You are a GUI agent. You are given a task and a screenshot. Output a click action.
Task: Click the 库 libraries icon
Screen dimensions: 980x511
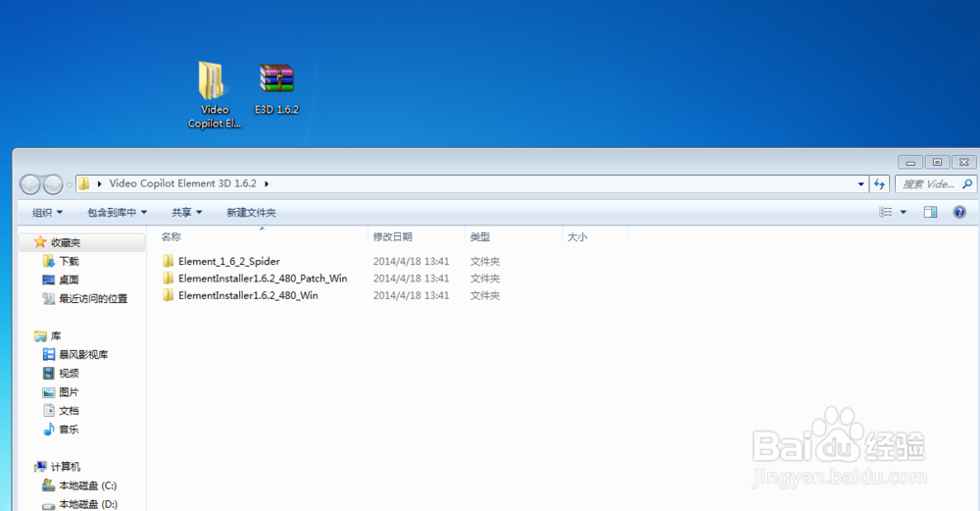(x=40, y=335)
